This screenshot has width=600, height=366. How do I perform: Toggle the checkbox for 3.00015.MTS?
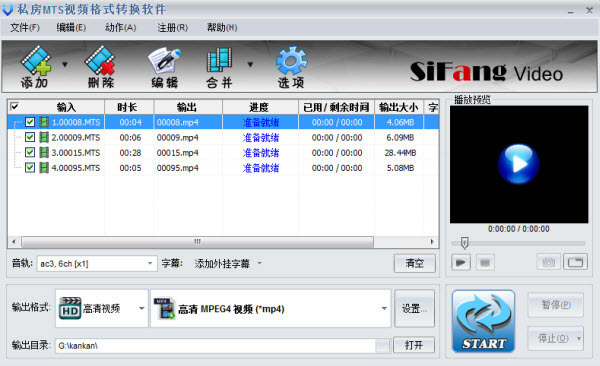(30, 152)
